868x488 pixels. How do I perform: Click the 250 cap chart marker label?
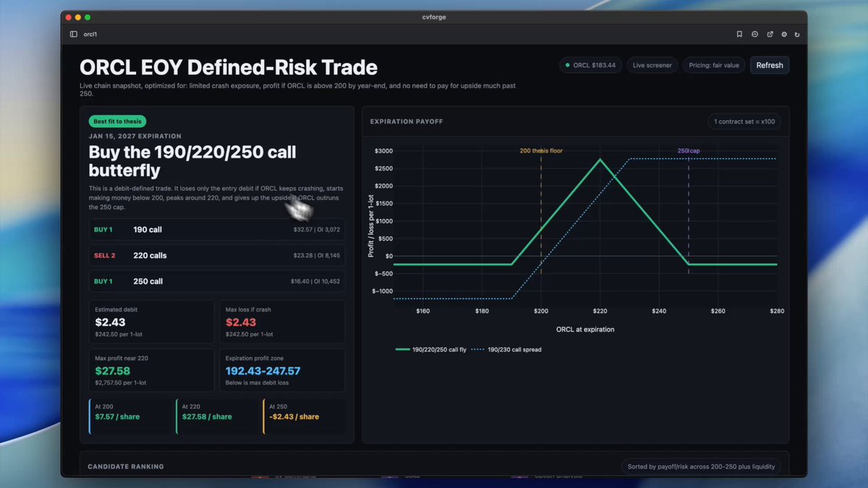click(689, 151)
